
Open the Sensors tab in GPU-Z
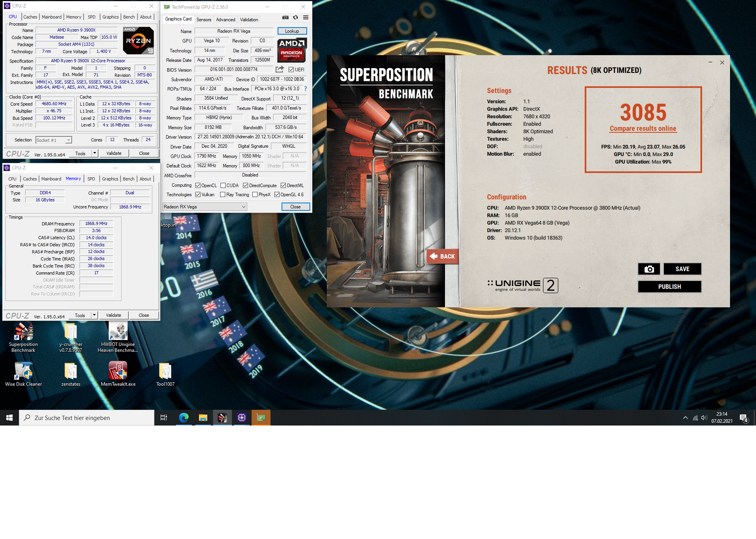(x=204, y=20)
